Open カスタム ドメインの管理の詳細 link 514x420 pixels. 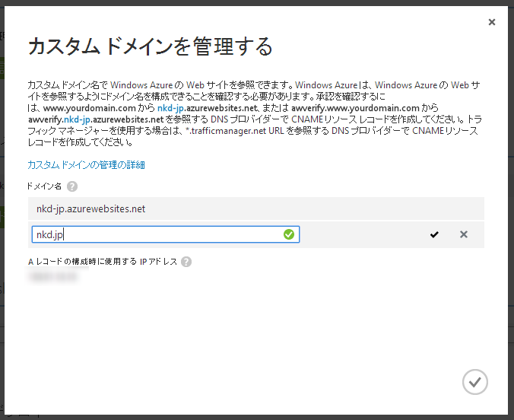[86, 164]
